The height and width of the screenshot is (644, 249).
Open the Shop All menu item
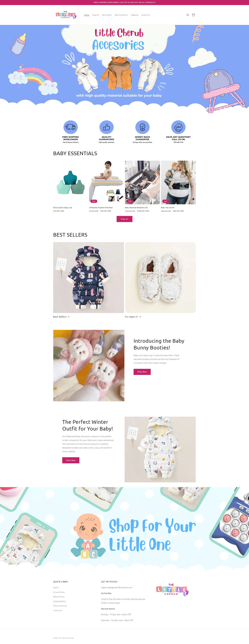coord(95,15)
